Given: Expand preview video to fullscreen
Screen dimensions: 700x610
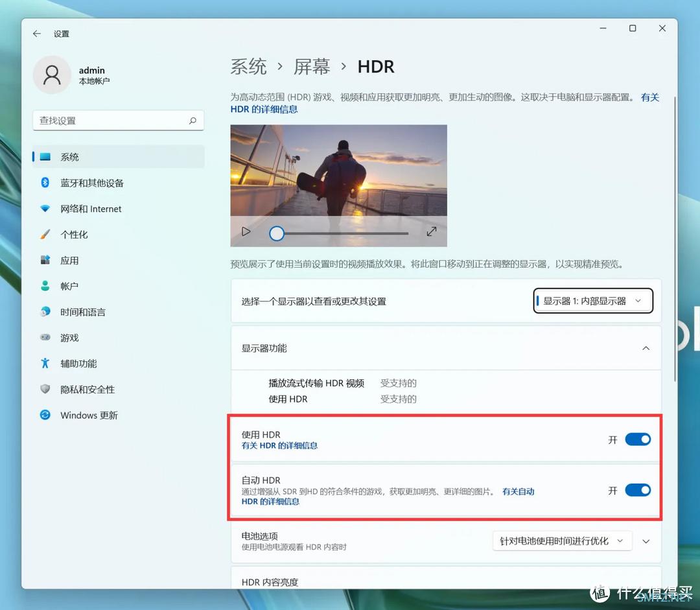Looking at the screenshot, I should point(431,231).
